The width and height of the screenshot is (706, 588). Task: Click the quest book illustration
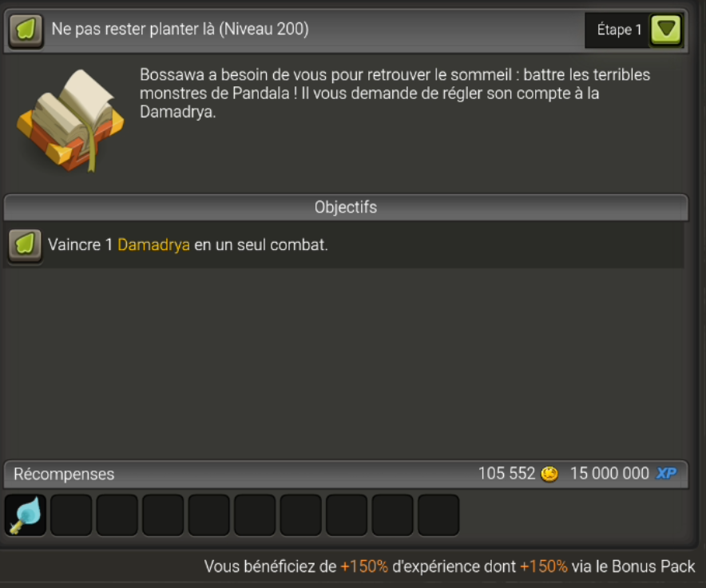tap(70, 121)
